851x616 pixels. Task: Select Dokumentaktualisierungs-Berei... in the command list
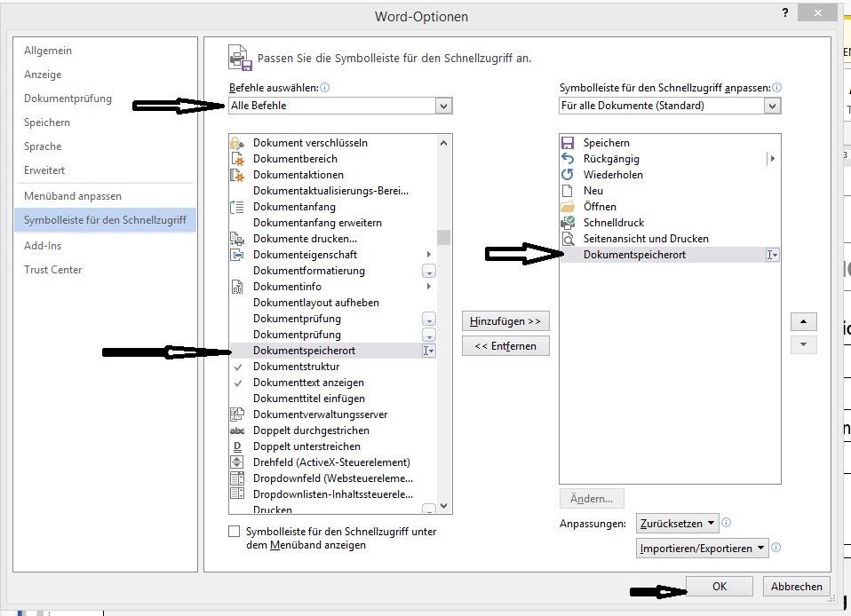point(333,191)
